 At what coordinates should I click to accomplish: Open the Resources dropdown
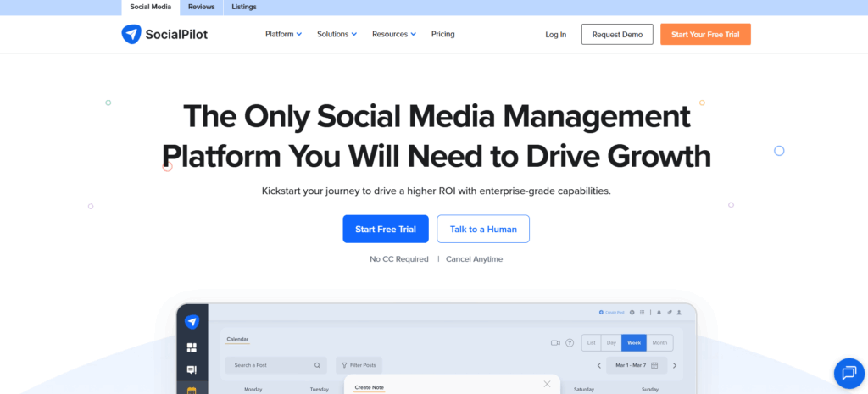click(x=393, y=34)
